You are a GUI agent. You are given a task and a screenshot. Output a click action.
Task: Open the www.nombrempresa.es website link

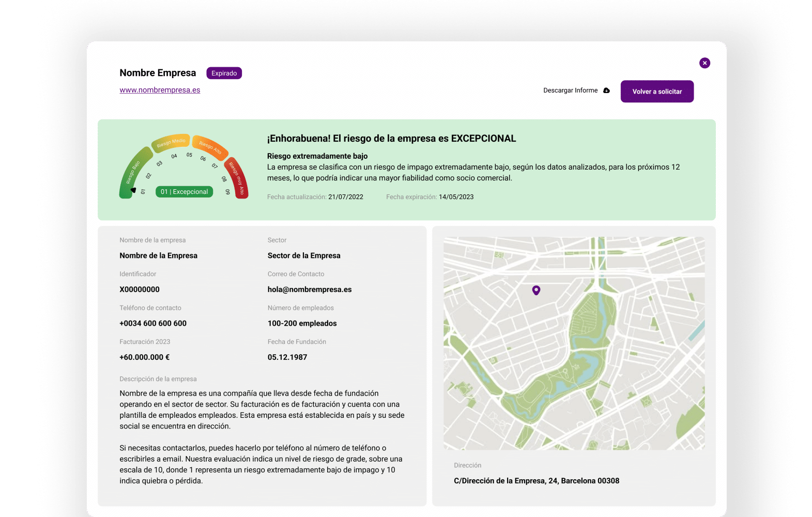pos(160,90)
